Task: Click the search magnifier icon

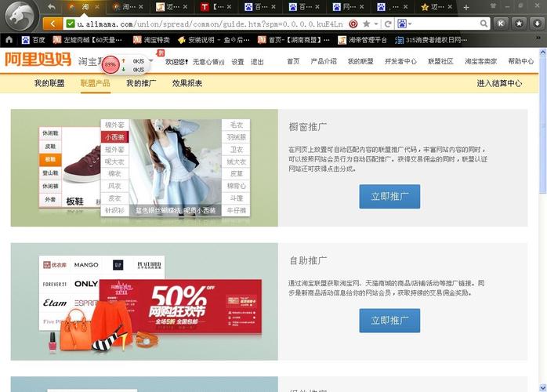Action: pyautogui.click(x=484, y=24)
